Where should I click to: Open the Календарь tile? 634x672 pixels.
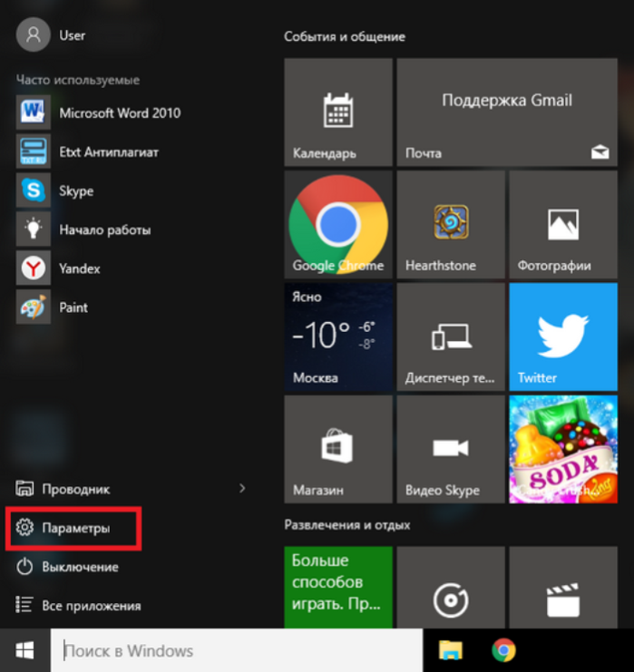[338, 112]
